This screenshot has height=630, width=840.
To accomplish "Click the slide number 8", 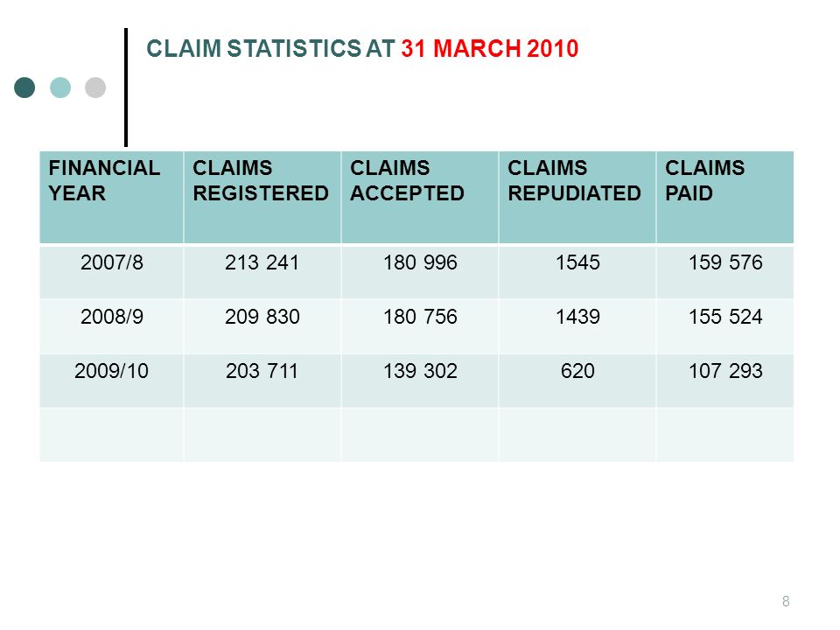I will 786,601.
